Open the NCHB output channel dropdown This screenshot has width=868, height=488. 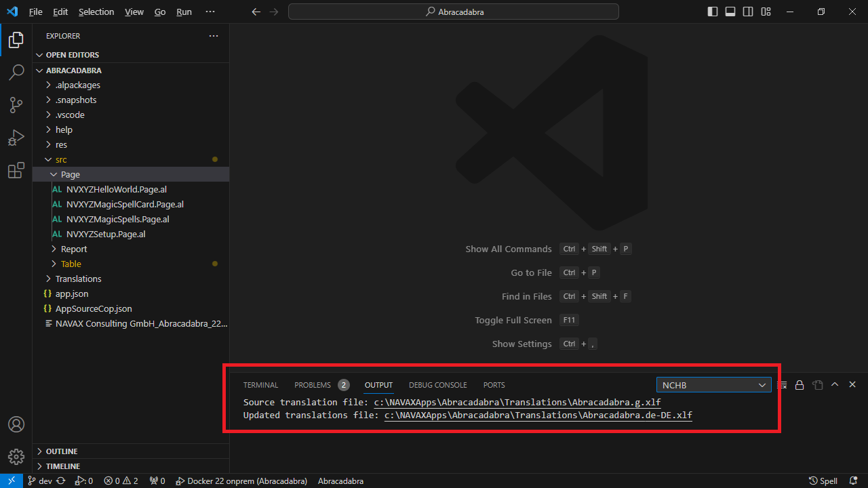[x=713, y=385]
